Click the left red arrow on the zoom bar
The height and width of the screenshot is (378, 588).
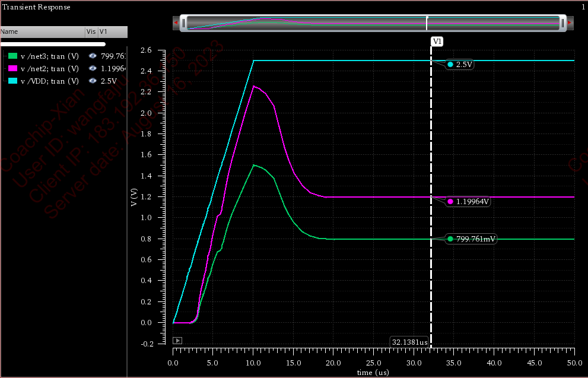pos(176,23)
